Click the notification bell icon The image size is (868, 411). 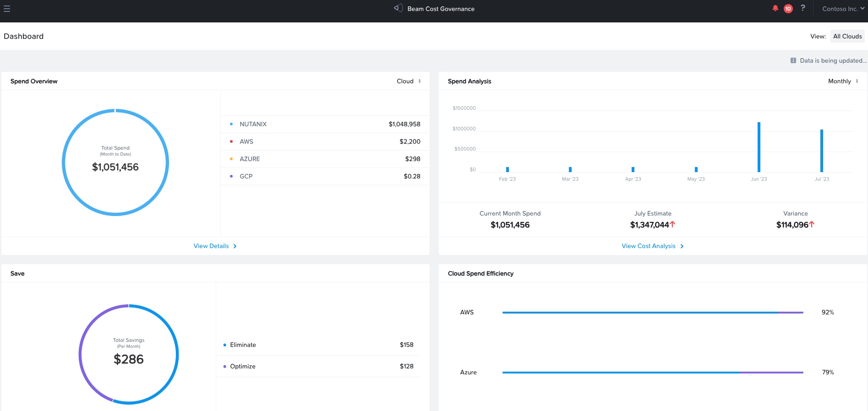775,8
